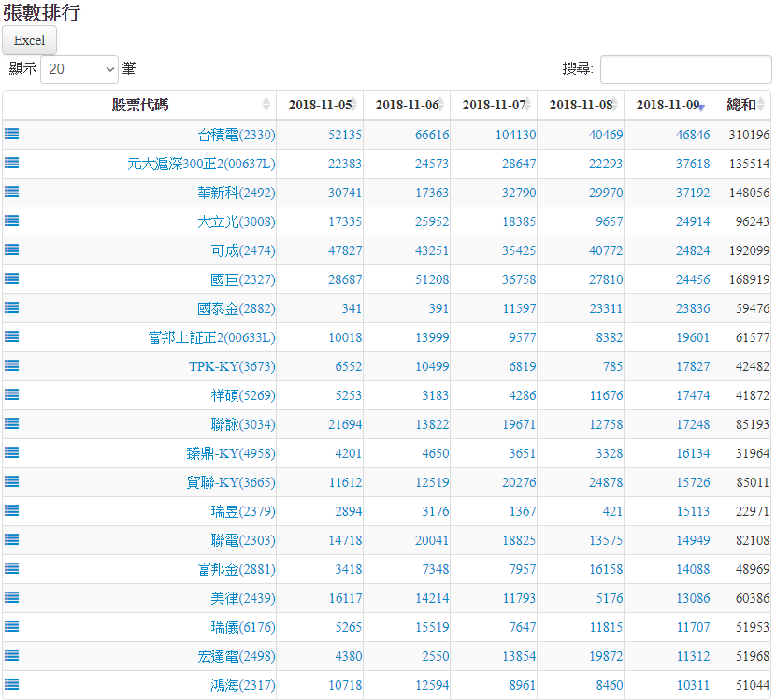Viewport: 776px width, 700px height.
Task: Click the list icon for the 聯詠(3034) row
Action: click(x=11, y=423)
